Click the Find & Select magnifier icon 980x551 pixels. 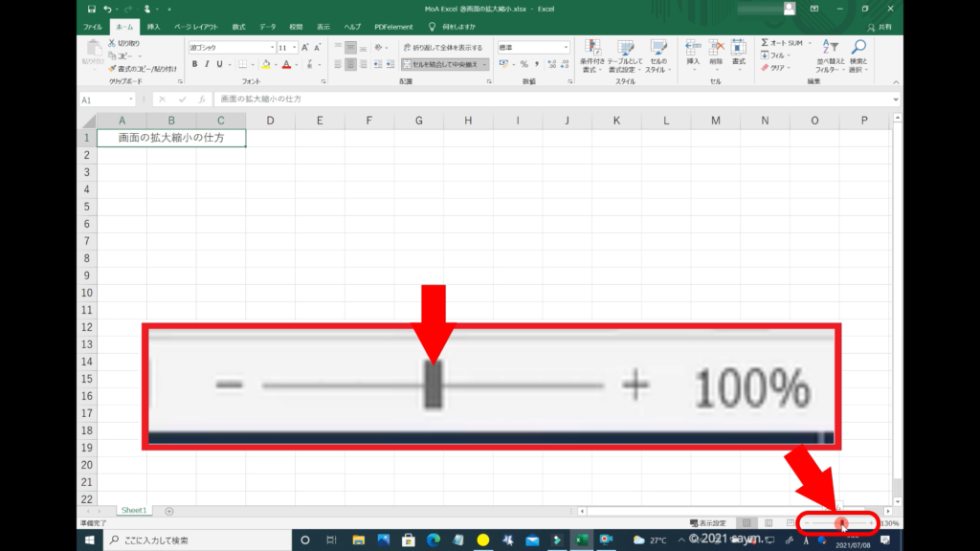click(x=858, y=48)
